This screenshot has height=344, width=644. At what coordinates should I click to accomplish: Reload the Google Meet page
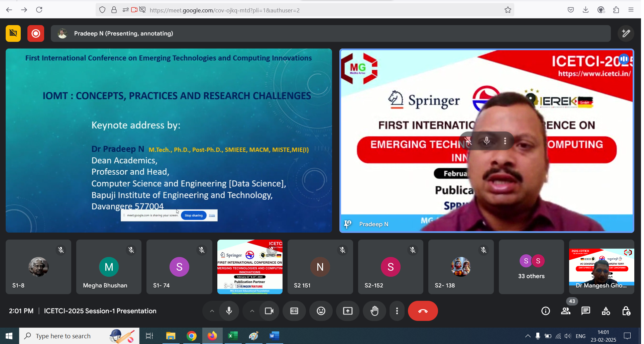(39, 10)
